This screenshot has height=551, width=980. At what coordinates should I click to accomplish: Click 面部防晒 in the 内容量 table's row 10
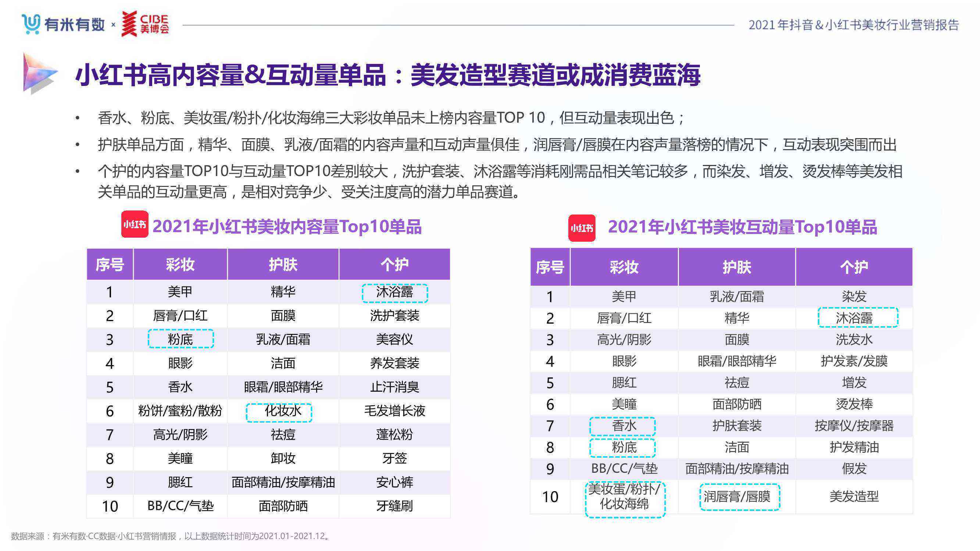pos(283,506)
